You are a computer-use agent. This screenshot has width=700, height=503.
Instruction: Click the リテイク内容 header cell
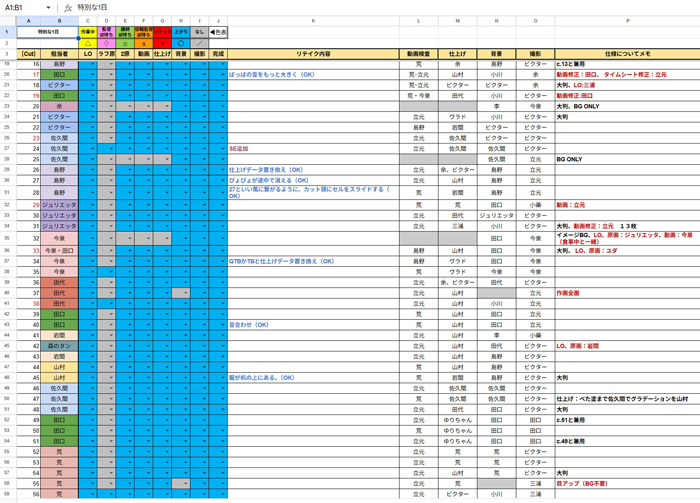click(313, 54)
